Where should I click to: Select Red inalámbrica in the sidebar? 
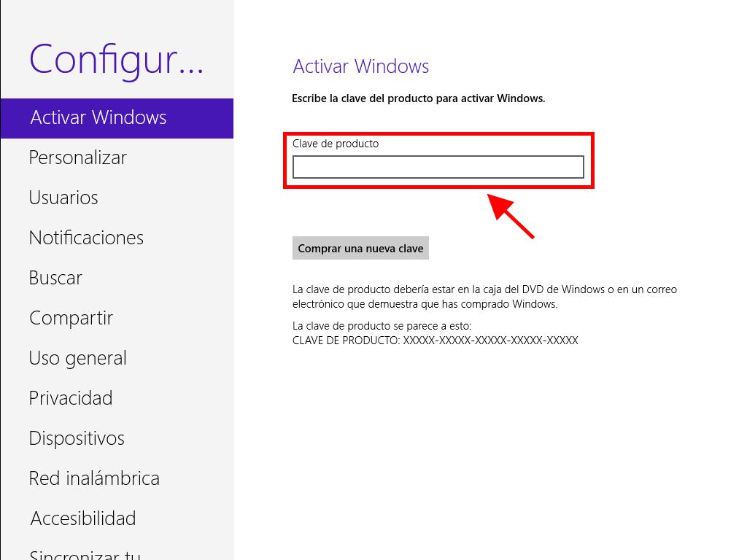coord(94,478)
